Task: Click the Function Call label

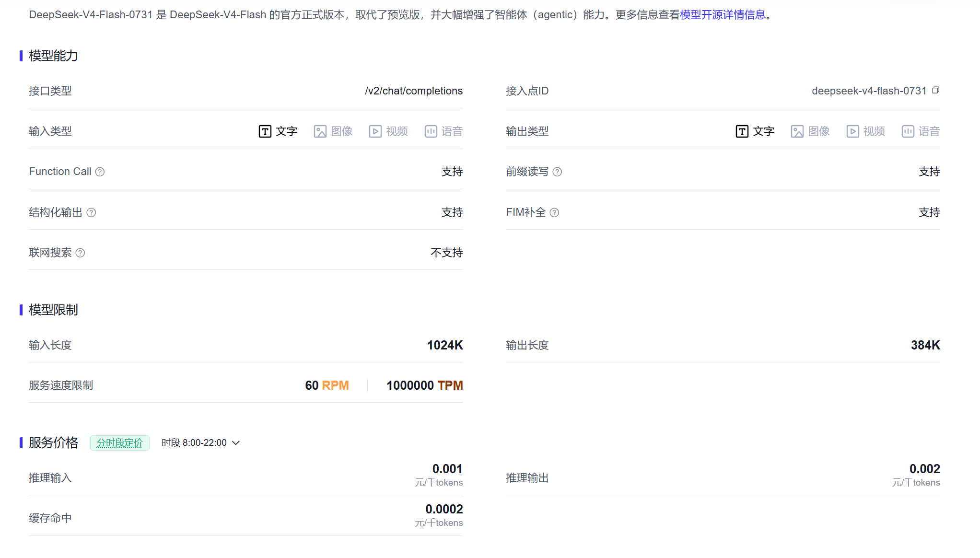Action: [x=60, y=172]
